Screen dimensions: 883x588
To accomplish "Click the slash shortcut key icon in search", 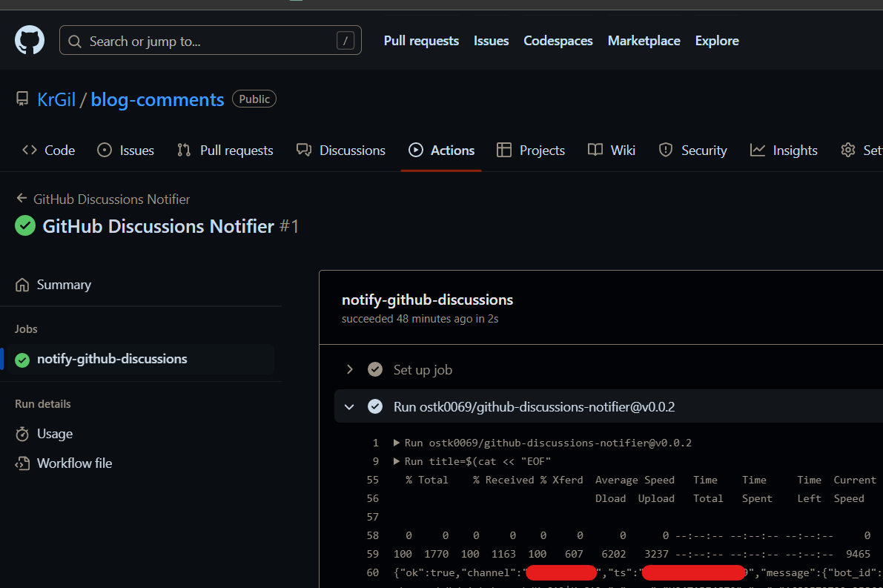I will [345, 41].
